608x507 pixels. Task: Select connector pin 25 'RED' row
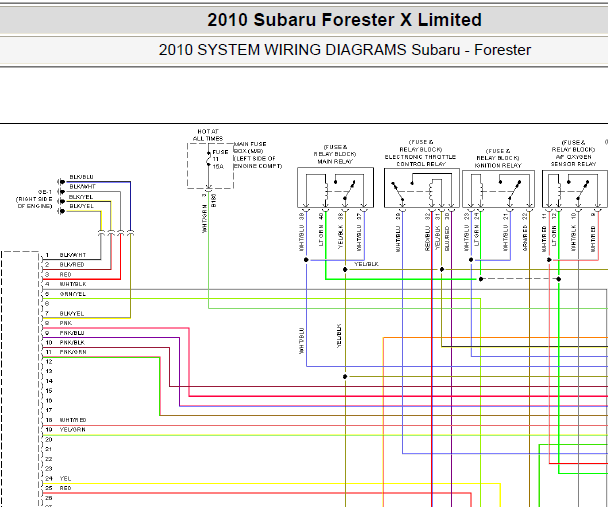[58, 488]
